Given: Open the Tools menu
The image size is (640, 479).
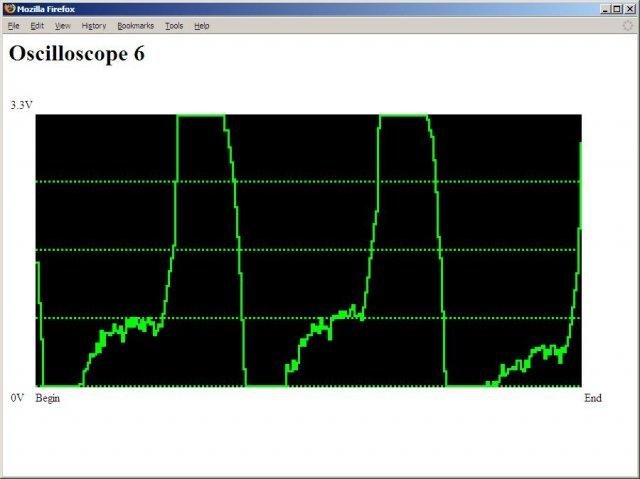Looking at the screenshot, I should (x=174, y=26).
